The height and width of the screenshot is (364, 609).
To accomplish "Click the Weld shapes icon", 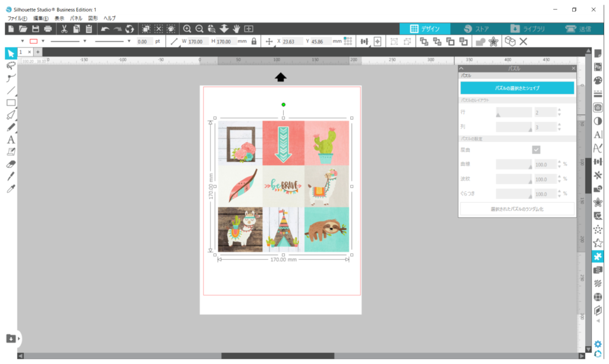I will point(481,42).
